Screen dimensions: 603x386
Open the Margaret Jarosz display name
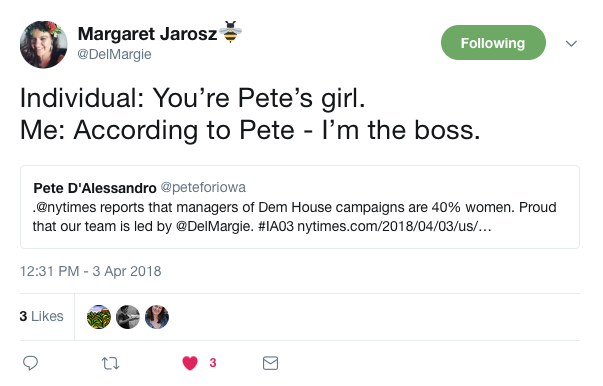coord(147,34)
